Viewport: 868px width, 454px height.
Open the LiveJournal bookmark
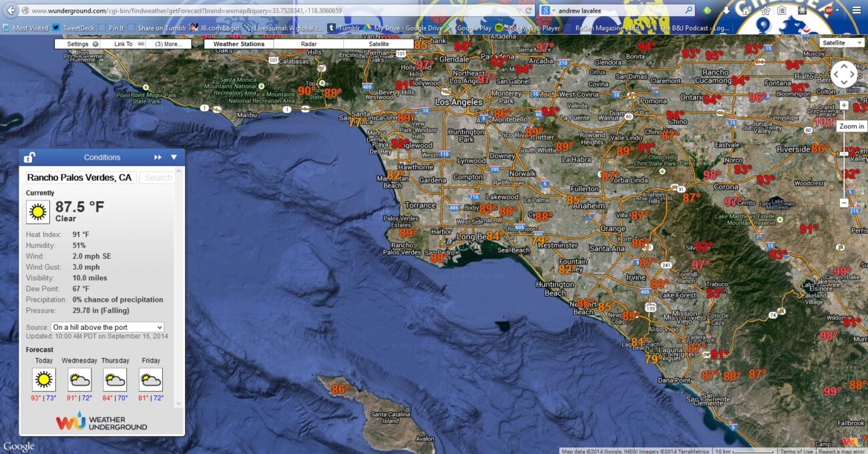point(283,28)
